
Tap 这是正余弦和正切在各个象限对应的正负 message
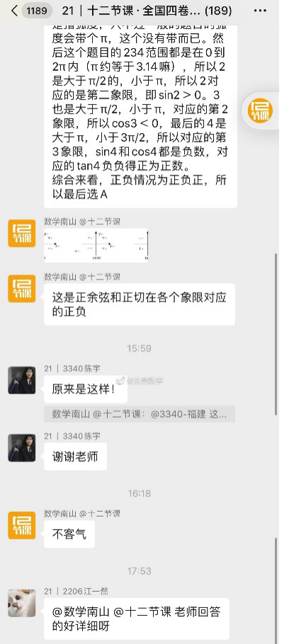[x=140, y=304]
